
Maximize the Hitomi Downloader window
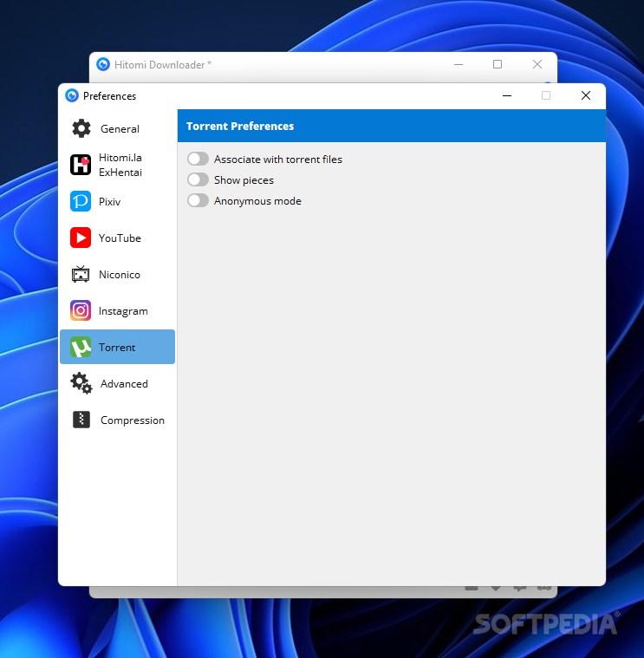pyautogui.click(x=498, y=64)
